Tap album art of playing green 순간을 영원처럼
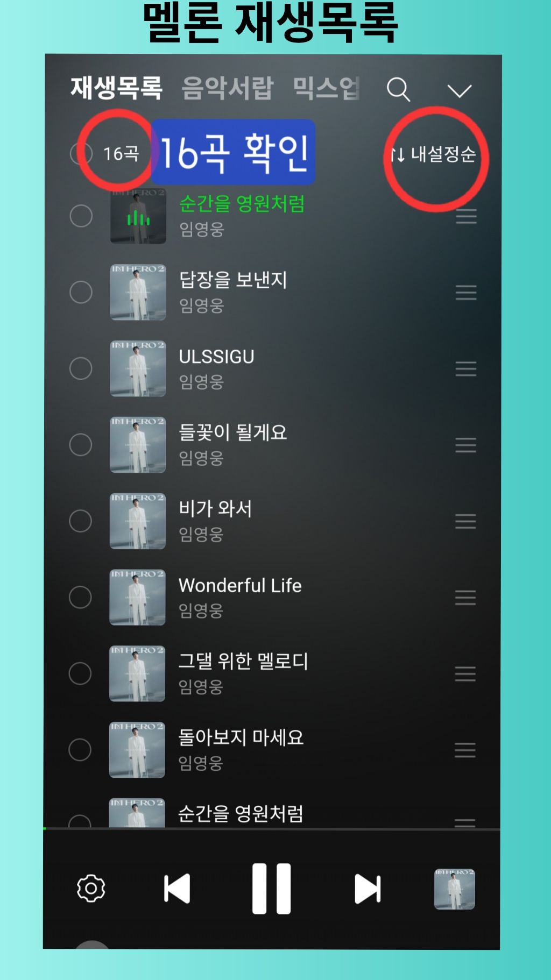Image resolution: width=551 pixels, height=980 pixels. (x=138, y=216)
